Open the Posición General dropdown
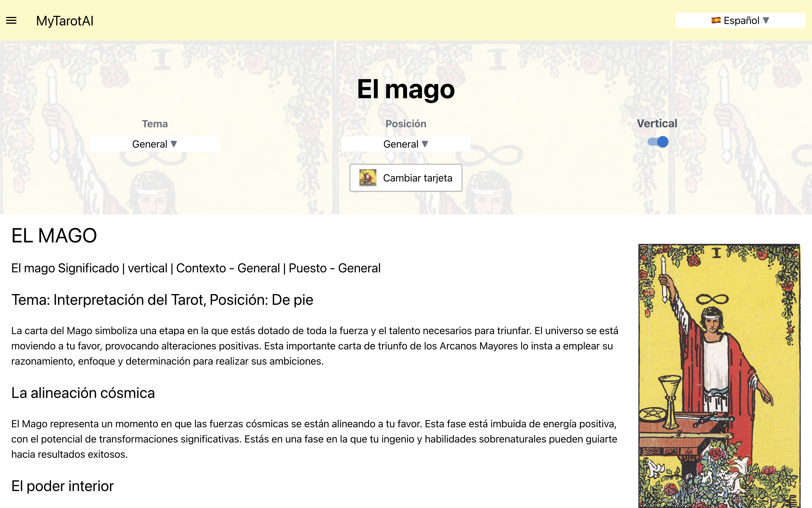 click(406, 144)
